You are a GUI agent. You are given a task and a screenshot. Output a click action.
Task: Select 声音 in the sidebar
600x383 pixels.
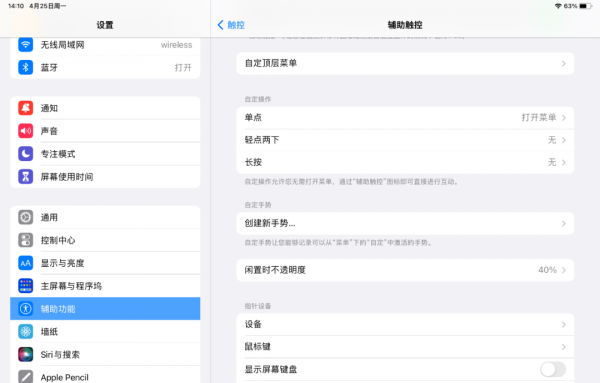pyautogui.click(x=105, y=131)
